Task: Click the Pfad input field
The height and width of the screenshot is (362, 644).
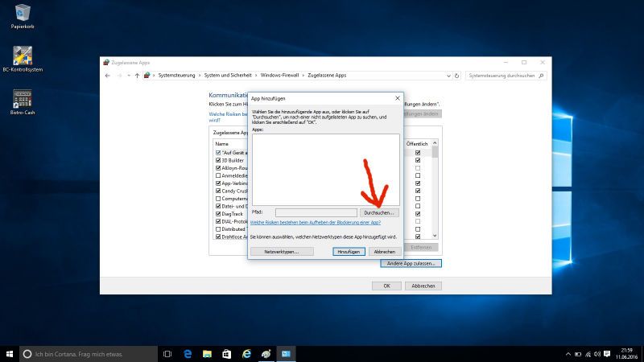Action: click(316, 212)
